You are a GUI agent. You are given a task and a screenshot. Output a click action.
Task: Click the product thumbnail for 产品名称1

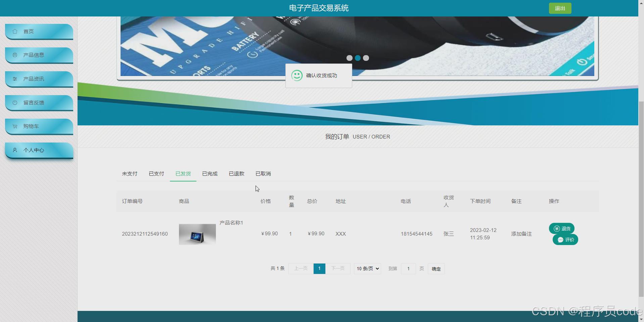[x=197, y=234]
